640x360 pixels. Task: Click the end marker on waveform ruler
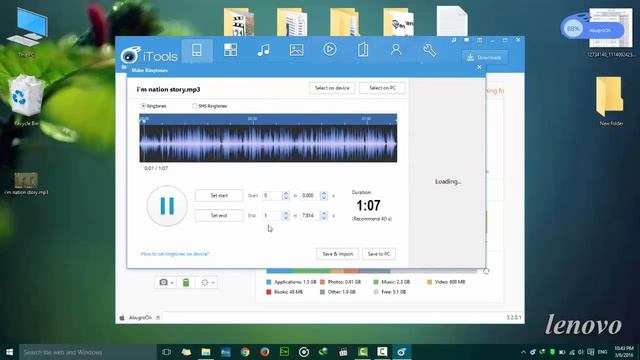tap(396, 120)
